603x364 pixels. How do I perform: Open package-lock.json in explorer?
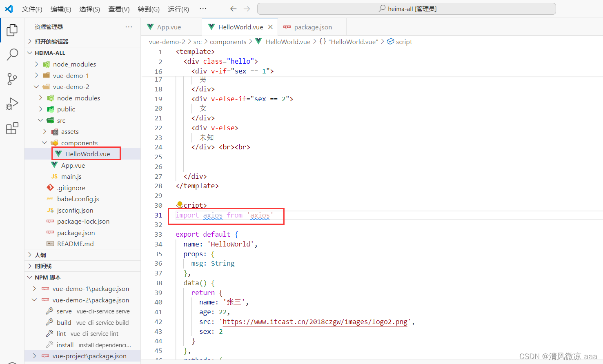coord(83,222)
